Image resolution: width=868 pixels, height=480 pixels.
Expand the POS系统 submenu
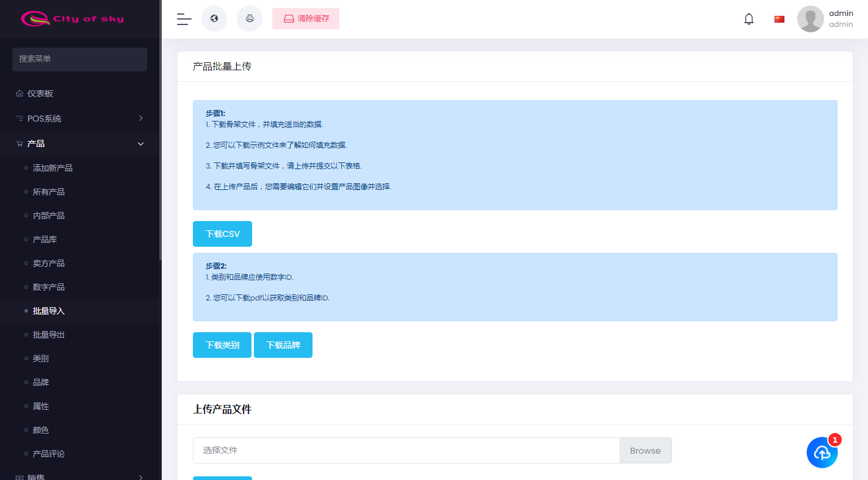point(141,118)
